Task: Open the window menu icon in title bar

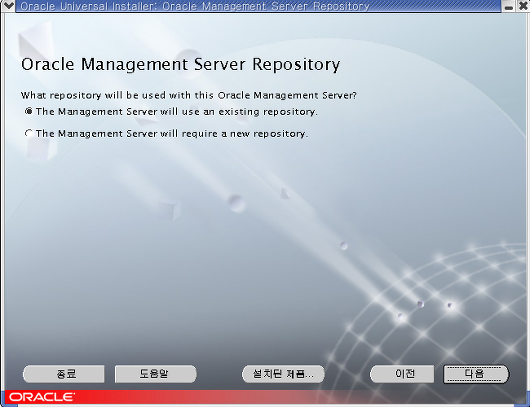Action: coord(8,6)
